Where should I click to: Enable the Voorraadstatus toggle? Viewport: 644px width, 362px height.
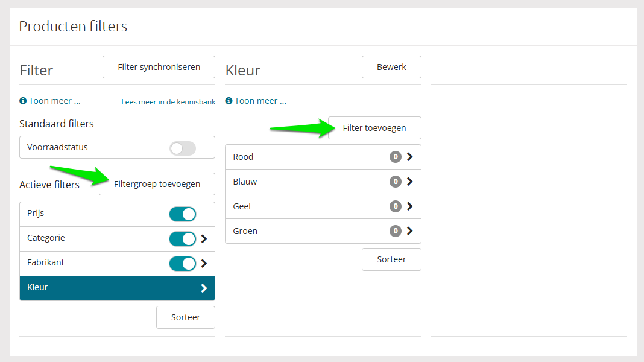tap(183, 148)
